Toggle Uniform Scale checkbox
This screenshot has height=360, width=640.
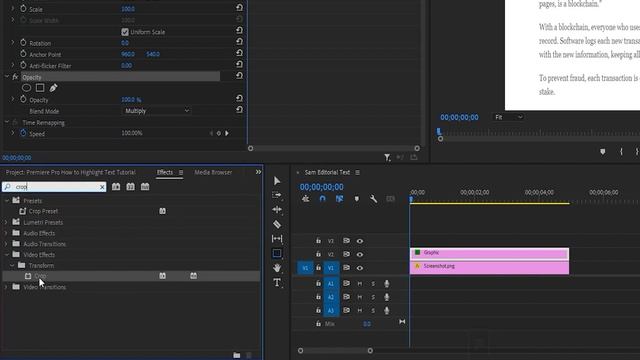coord(125,32)
